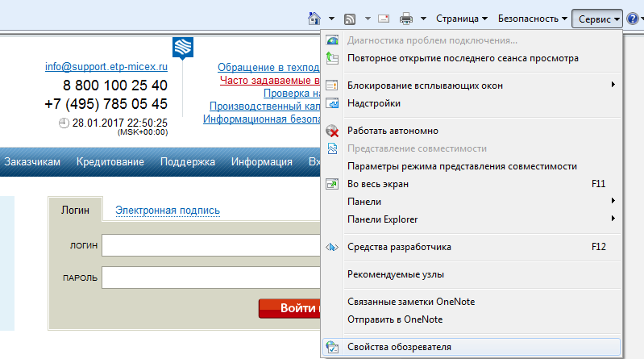Click the Read mail envelope icon
Screen dimensions: 644x359
384,18
